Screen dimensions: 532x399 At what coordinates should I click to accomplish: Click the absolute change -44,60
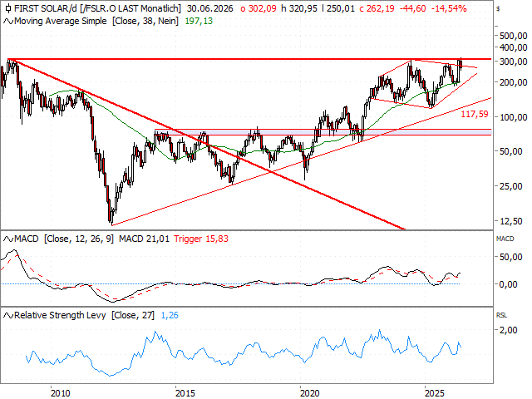tap(412, 8)
